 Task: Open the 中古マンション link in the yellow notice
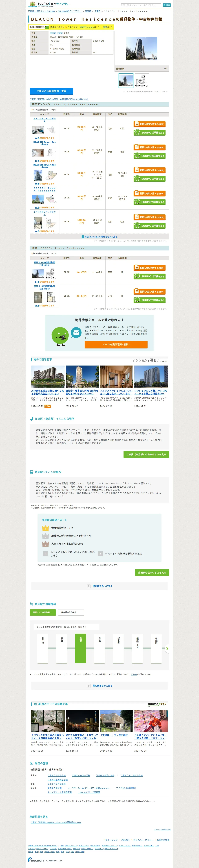point(87,27)
